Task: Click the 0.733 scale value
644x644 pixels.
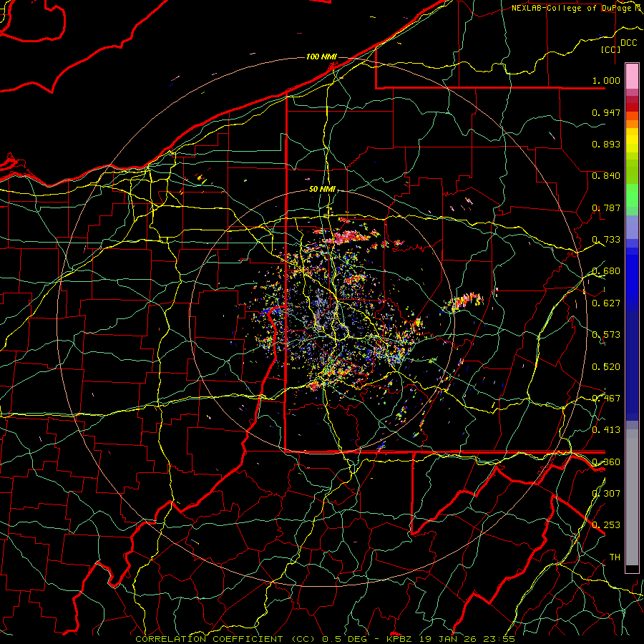Action: (606, 240)
